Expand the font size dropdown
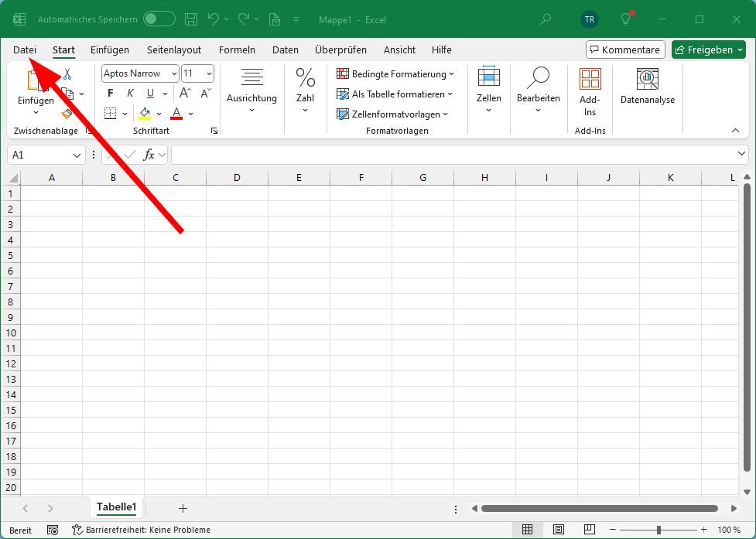The height and width of the screenshot is (539, 756). click(x=208, y=73)
